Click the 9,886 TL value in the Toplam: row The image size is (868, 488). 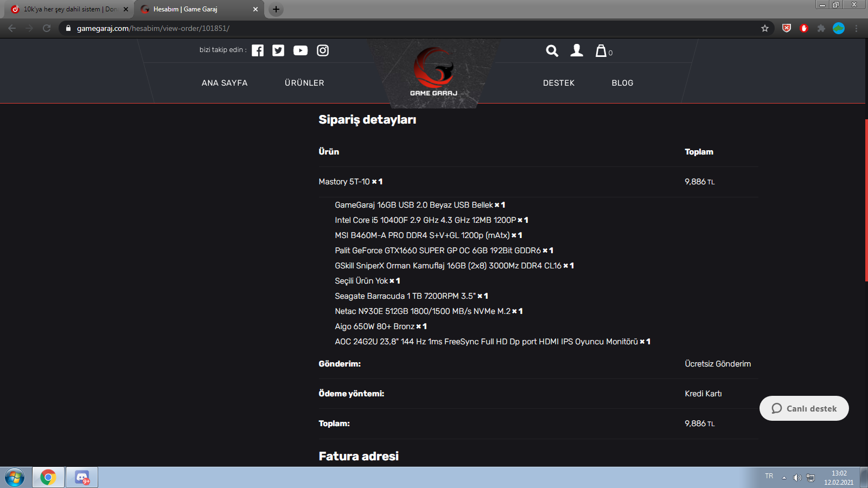coord(700,423)
